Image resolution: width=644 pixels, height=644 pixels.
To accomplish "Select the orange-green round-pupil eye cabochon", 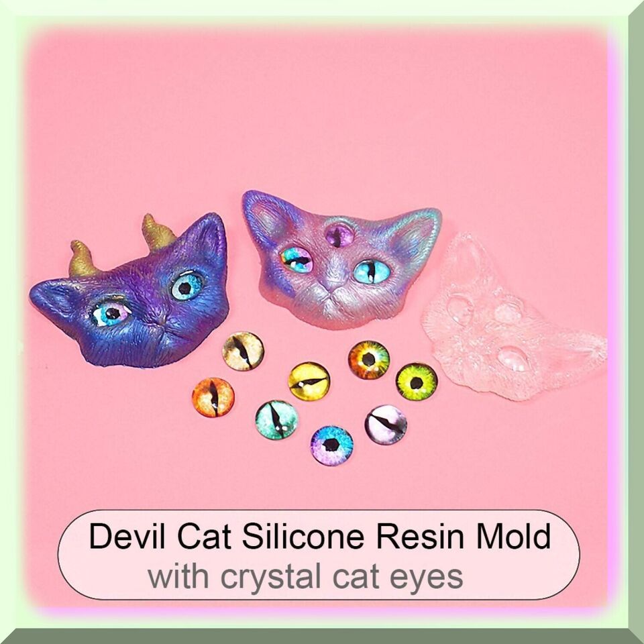I will (369, 360).
